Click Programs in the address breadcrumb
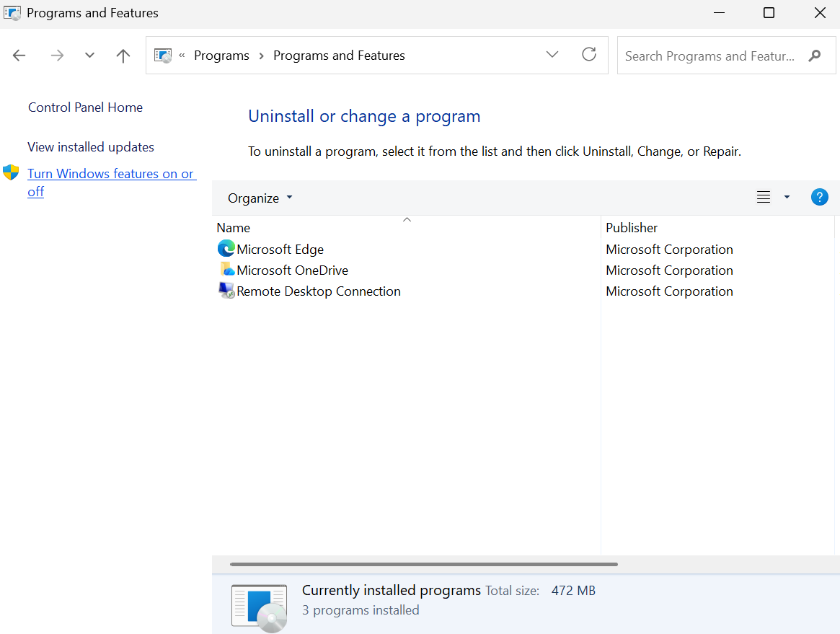Viewport: 840px width, 634px height. [x=221, y=56]
